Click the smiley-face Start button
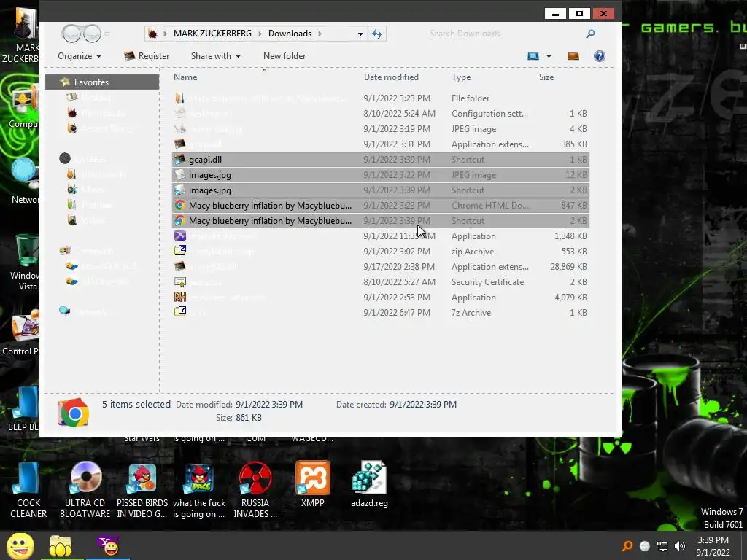Screen dimensions: 747x560 point(20,545)
